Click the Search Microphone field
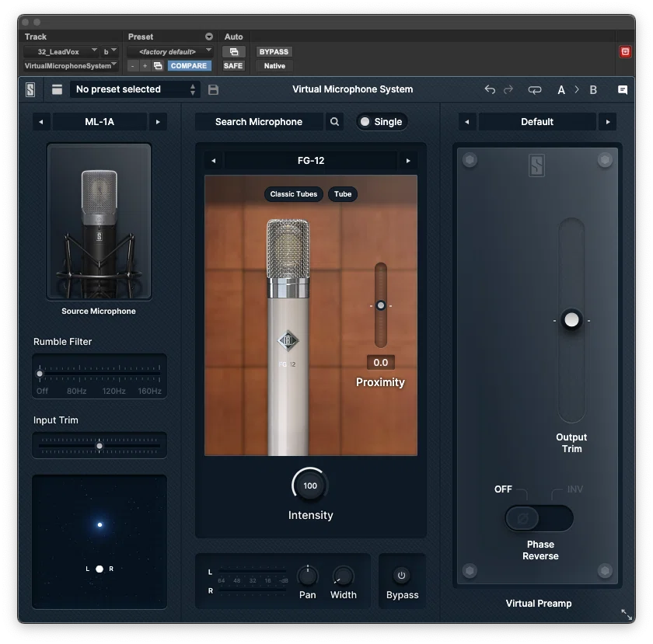 point(259,121)
